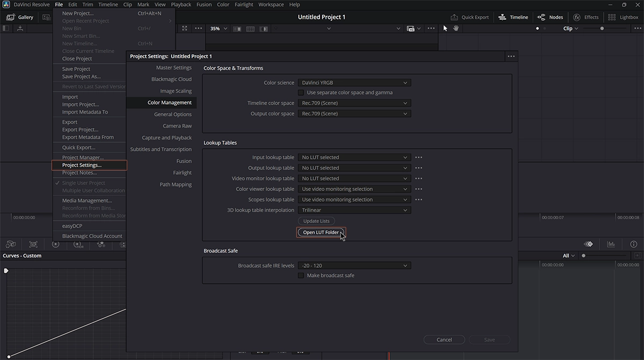This screenshot has width=644, height=360.
Task: Open the Clip mode dropdown in node editor
Action: click(x=570, y=28)
